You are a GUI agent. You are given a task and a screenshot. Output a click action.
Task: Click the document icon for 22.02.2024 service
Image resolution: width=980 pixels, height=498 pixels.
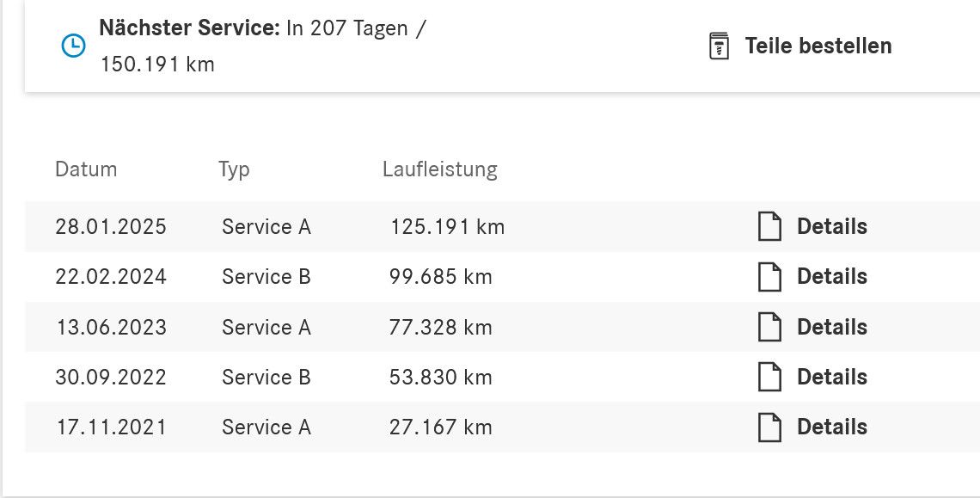coord(770,277)
